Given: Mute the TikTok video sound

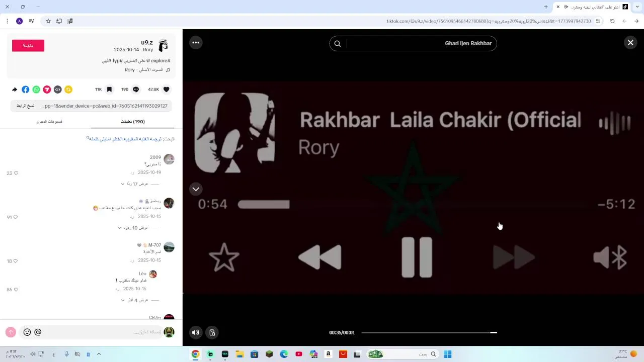Looking at the screenshot, I should tap(196, 332).
